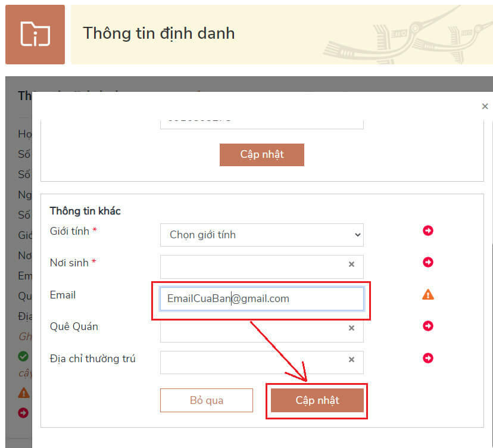The width and height of the screenshot is (493, 448).
Task: Click the bottom Cập nhật button
Action: click(317, 400)
